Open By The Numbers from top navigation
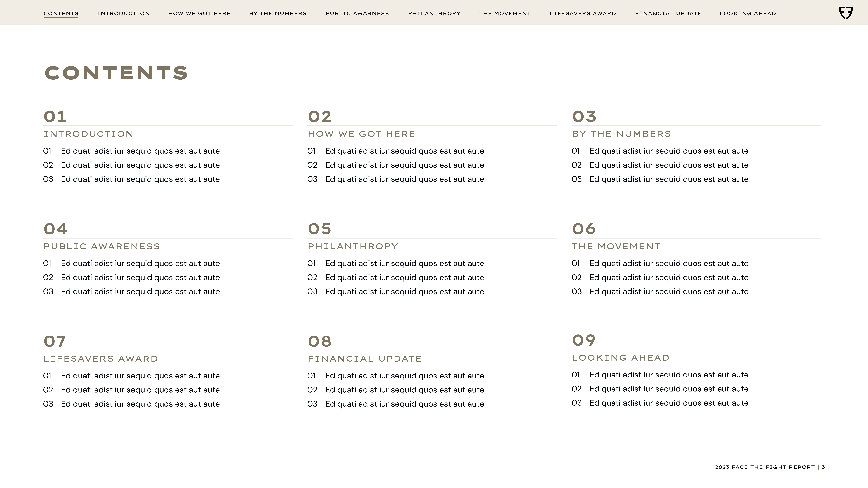Image resolution: width=868 pixels, height=488 pixels. pos(278,13)
